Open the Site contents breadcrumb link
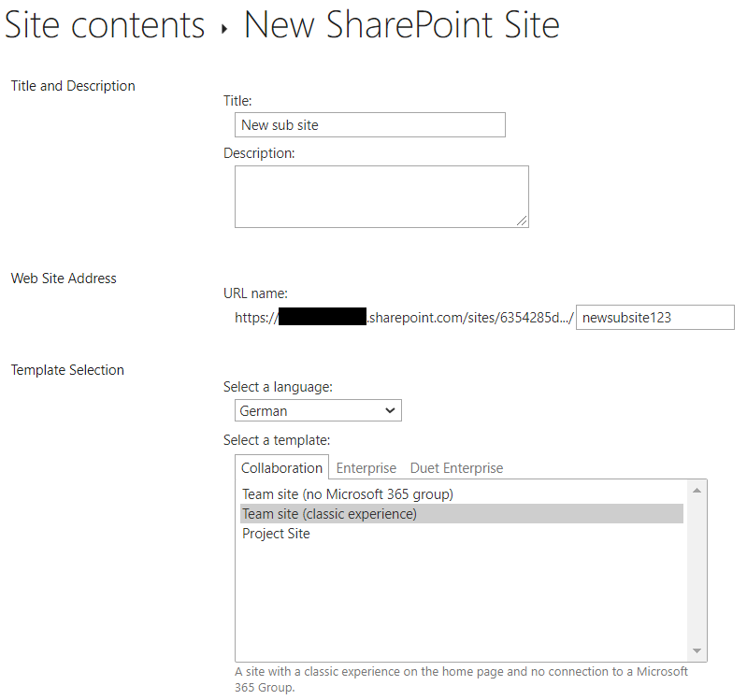Screen dimensions: 747x700 [x=105, y=24]
